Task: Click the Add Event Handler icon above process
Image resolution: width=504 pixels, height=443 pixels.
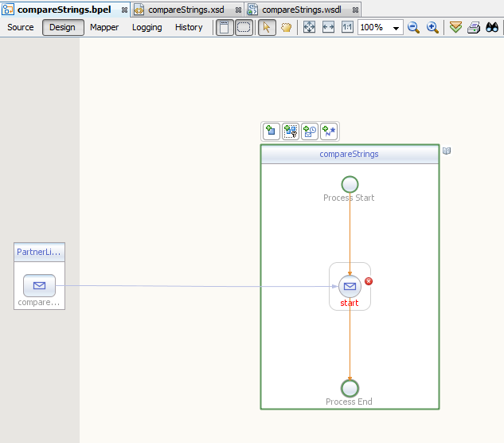Action: click(310, 131)
